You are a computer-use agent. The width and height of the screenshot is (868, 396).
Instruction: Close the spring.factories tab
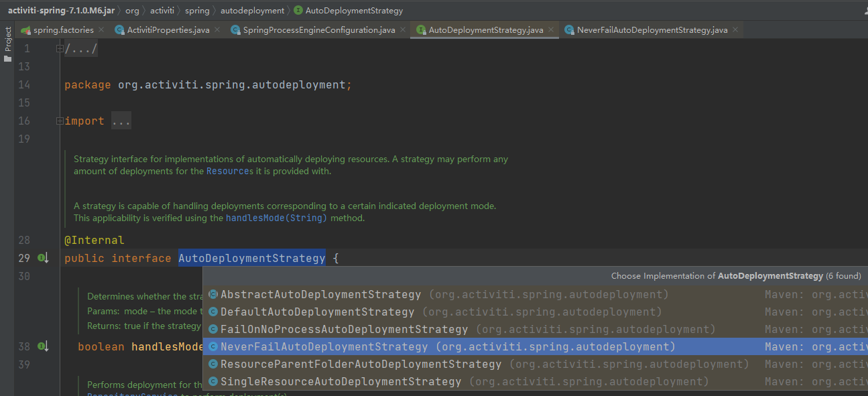click(x=101, y=30)
